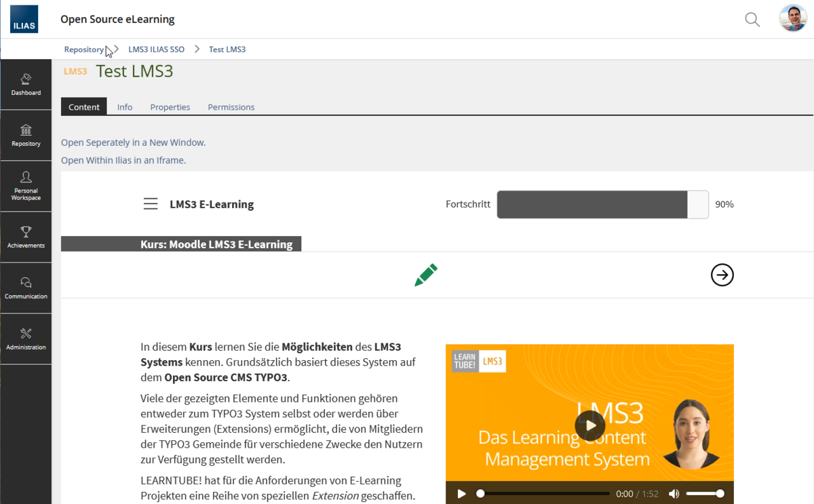Play video with bottom-left play control

click(x=461, y=494)
